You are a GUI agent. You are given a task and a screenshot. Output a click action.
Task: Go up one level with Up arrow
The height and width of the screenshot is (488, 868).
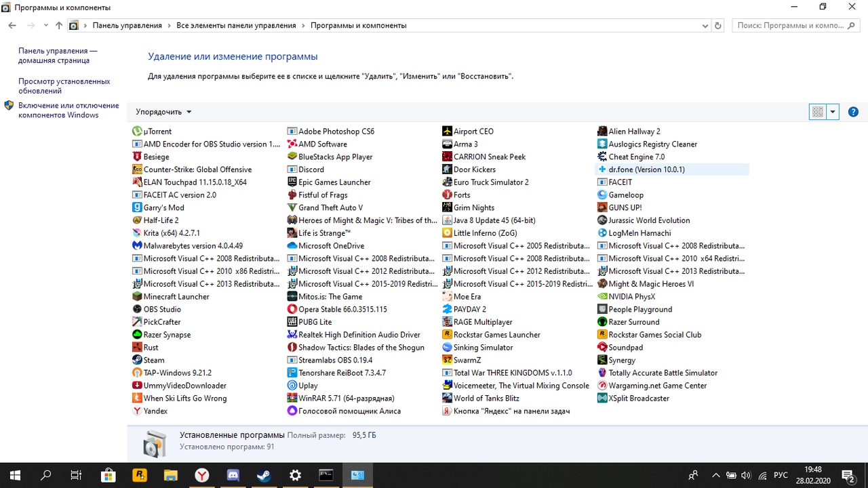pyautogui.click(x=59, y=25)
